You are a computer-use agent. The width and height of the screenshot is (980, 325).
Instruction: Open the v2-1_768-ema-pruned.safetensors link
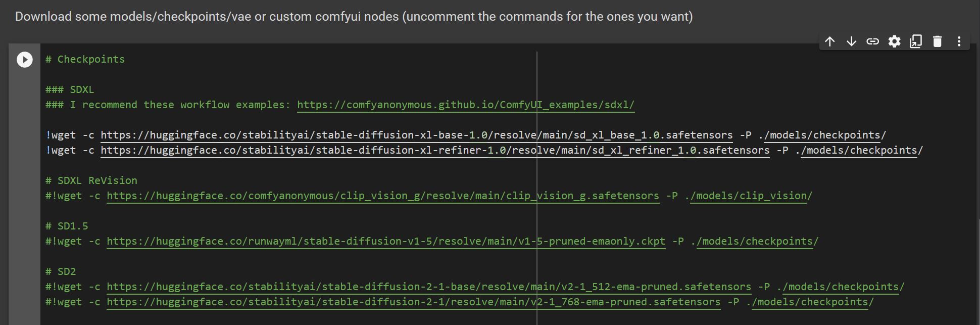click(413, 302)
